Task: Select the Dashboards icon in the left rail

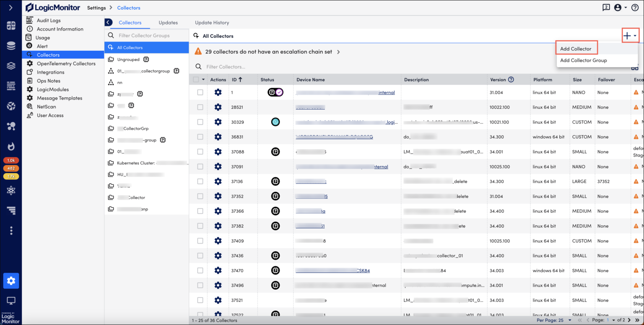Action: pos(11,26)
